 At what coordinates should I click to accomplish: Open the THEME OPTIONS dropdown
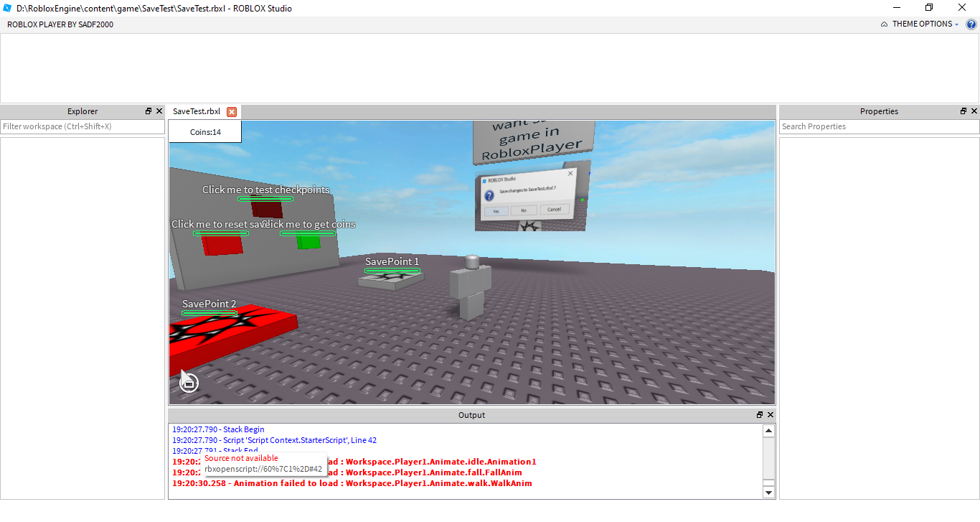coord(925,24)
